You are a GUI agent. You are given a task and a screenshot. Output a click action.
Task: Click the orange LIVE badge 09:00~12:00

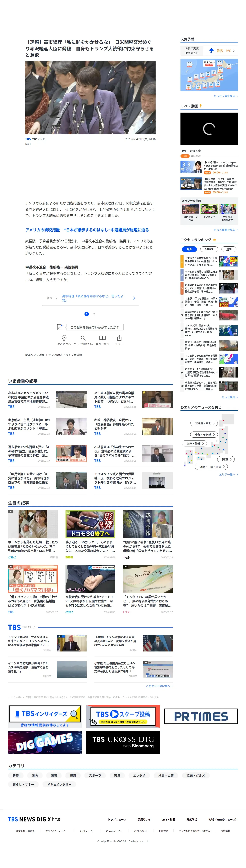(207, 192)
